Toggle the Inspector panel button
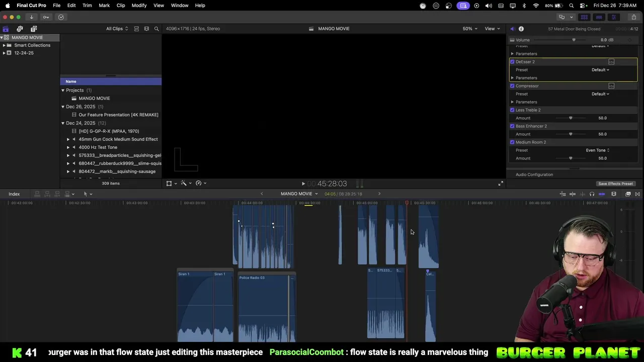 point(613,17)
